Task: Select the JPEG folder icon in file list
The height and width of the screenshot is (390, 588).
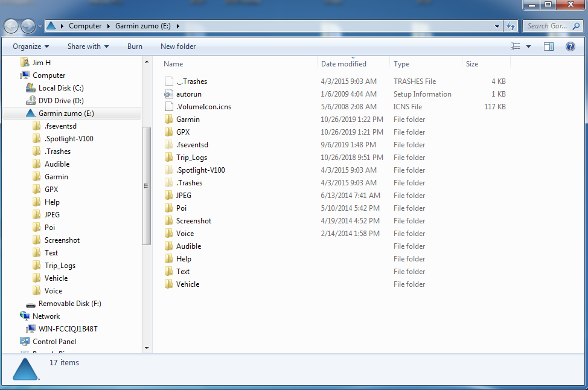Action: coord(169,196)
